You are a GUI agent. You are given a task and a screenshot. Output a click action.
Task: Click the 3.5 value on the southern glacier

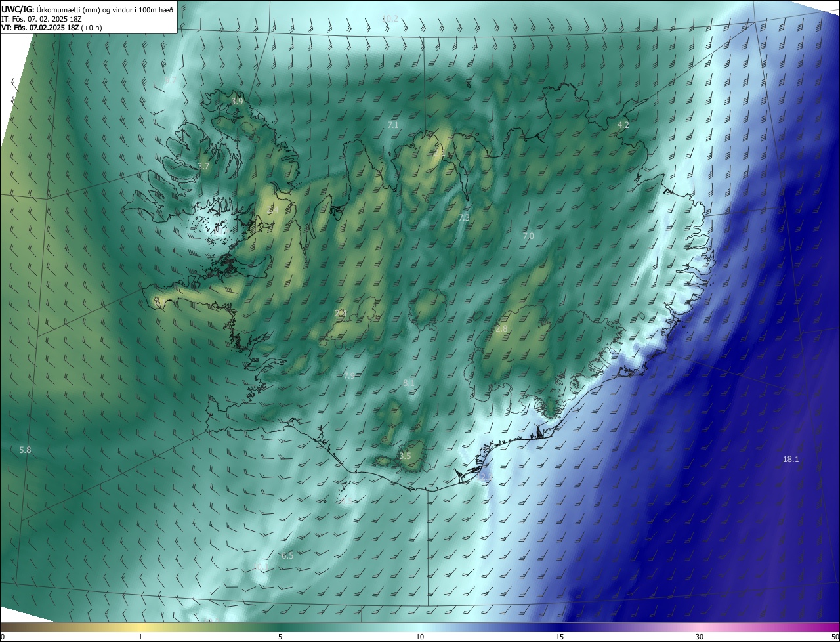click(405, 456)
